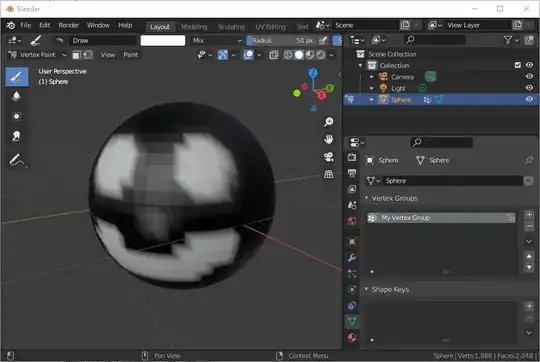Open the Object properties tab
The height and width of the screenshot is (362, 540).
[x=352, y=242]
